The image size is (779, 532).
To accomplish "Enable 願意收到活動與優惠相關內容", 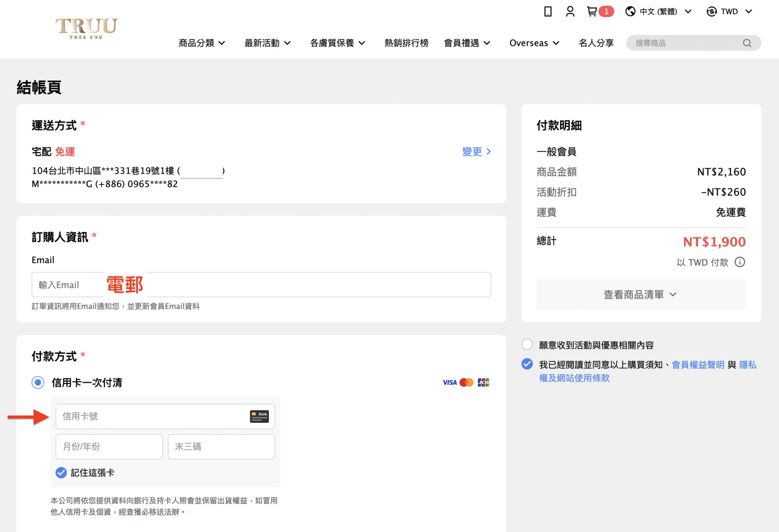I will pos(527,344).
